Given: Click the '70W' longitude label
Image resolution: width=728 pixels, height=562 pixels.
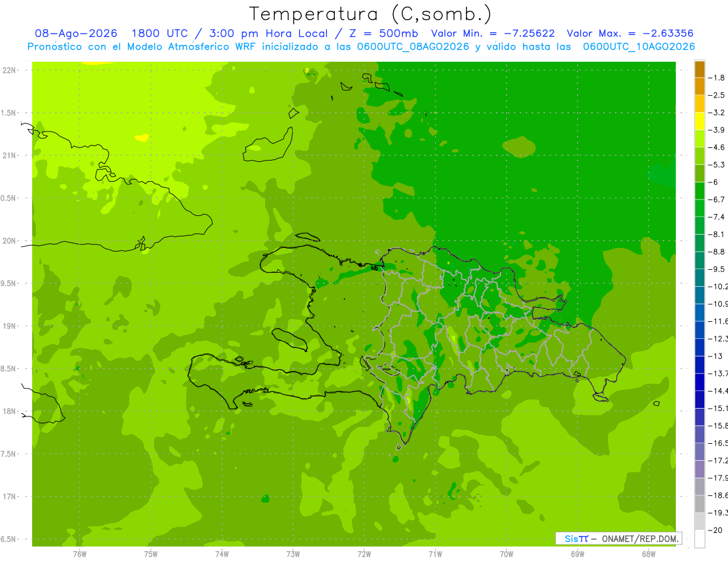Looking at the screenshot, I should 507,554.
